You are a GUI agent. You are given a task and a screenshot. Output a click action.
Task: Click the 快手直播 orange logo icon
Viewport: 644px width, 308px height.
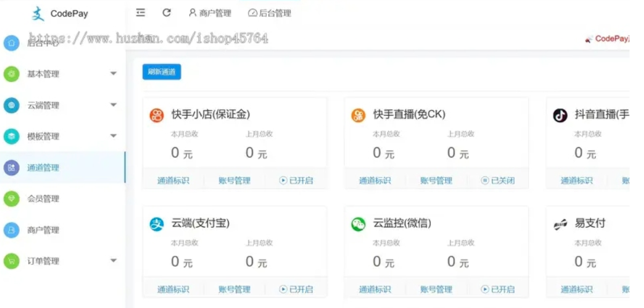pyautogui.click(x=358, y=115)
